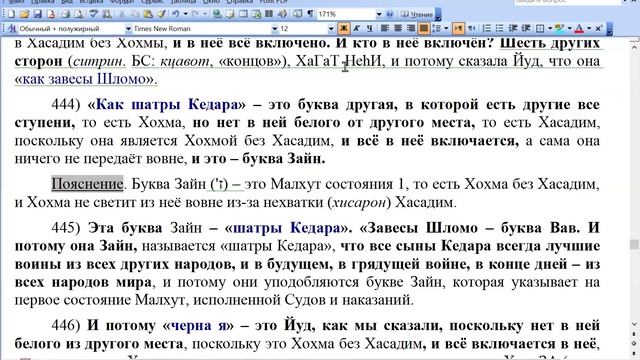Open the font size dropdown arrow
The width and height of the screenshot is (640, 360).
pyautogui.click(x=331, y=29)
